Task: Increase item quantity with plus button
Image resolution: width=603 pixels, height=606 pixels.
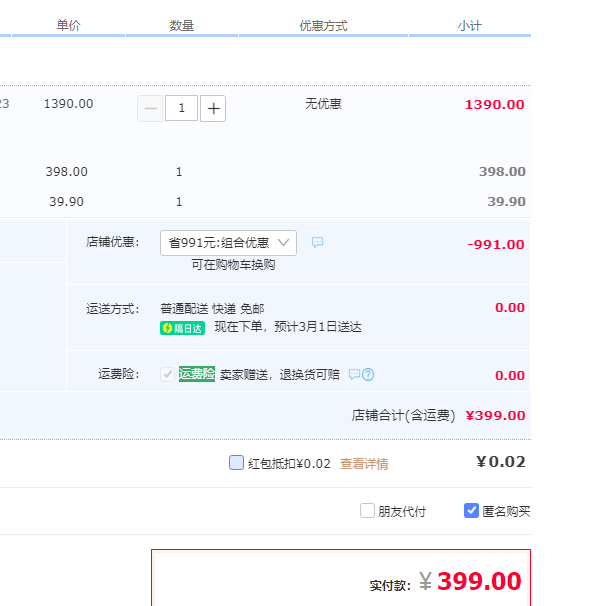Action: tap(213, 108)
